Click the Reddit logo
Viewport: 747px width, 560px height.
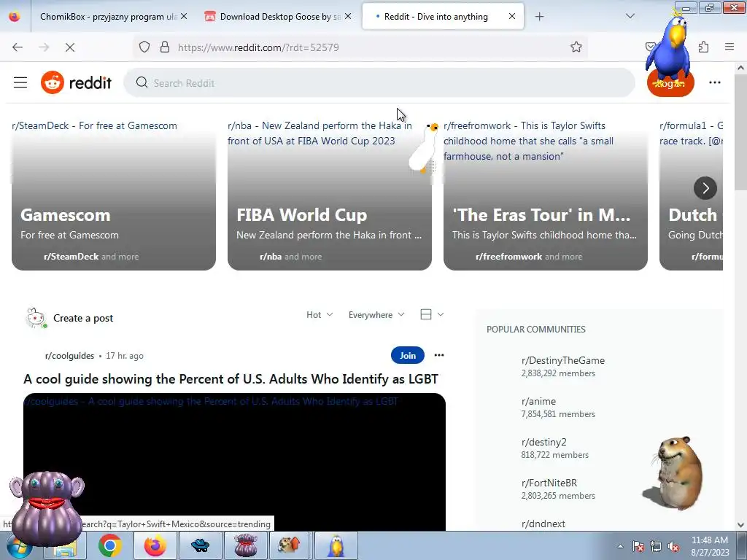tap(76, 83)
